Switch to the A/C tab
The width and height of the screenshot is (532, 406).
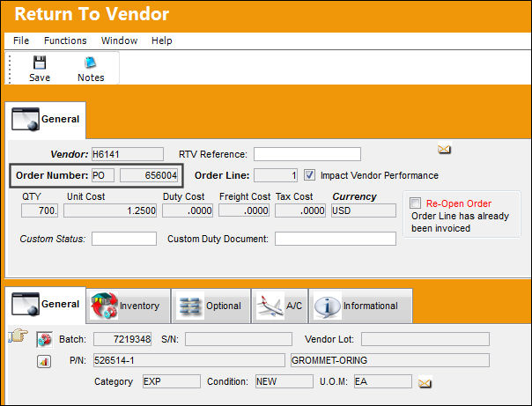280,306
